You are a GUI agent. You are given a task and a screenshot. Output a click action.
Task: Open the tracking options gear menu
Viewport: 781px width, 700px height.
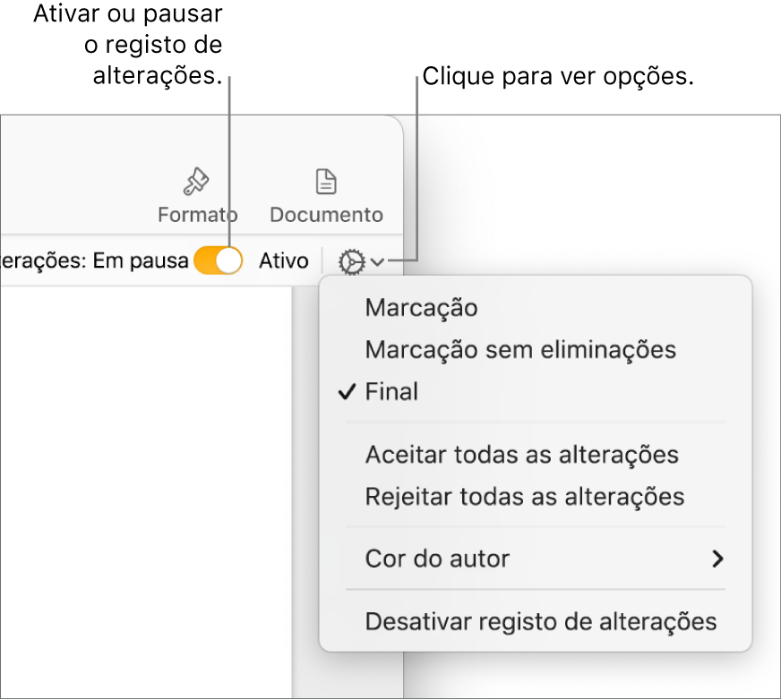coord(350,260)
